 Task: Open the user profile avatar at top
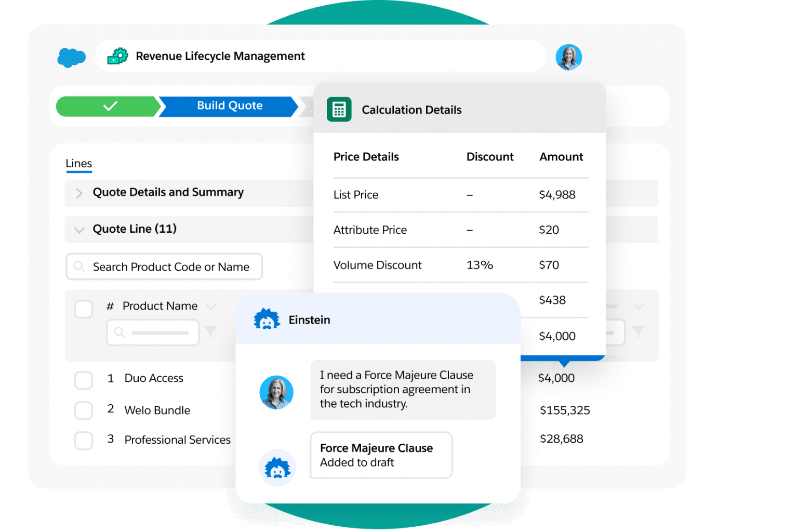[x=569, y=57]
